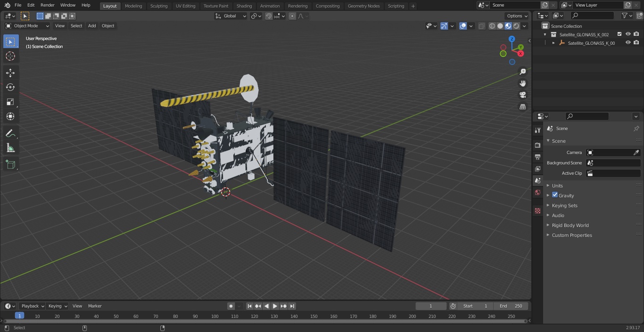
Task: Open the Tool properties tab
Action: click(537, 130)
